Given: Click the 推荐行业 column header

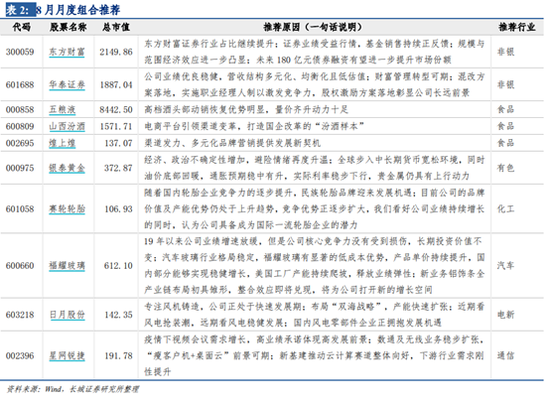Looking at the screenshot, I should click(x=517, y=27).
